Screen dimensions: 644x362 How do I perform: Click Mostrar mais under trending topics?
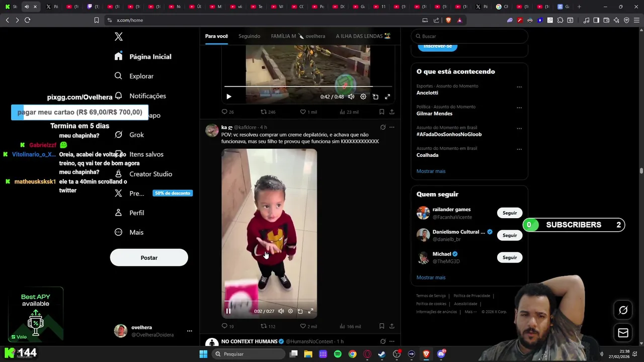pyautogui.click(x=431, y=171)
